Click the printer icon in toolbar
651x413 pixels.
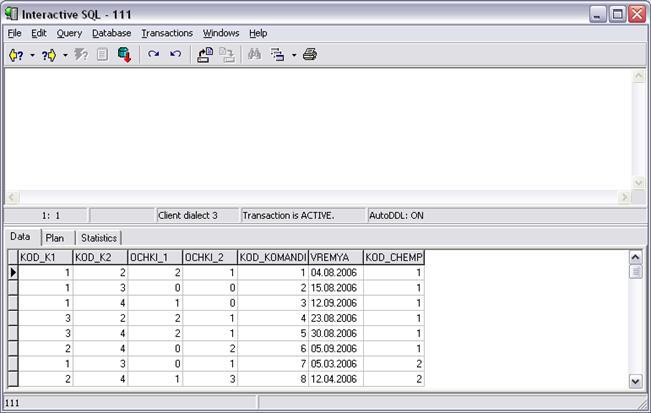[310, 55]
